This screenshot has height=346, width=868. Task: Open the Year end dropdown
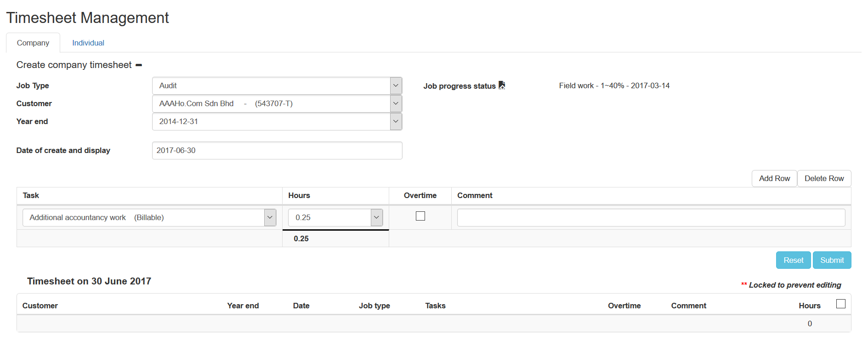tap(396, 122)
